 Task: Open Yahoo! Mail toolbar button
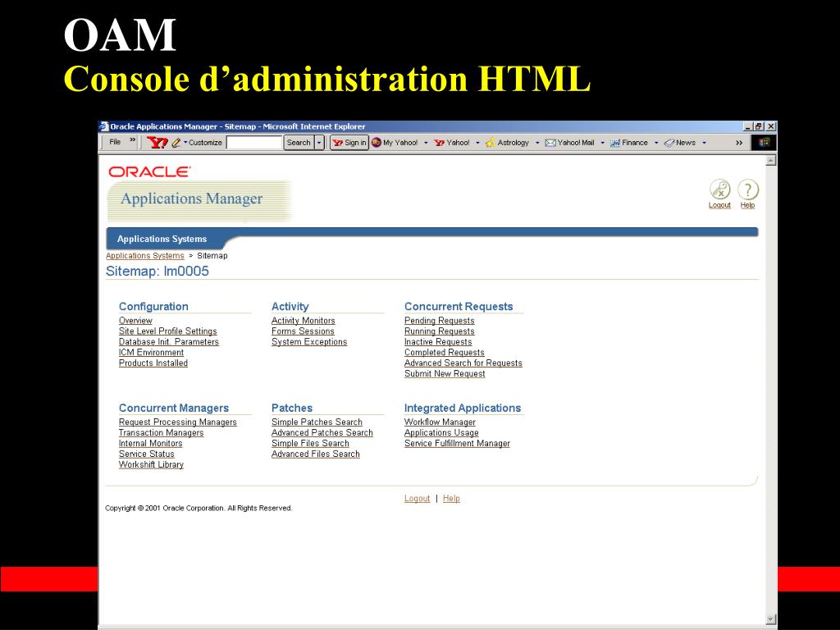click(x=570, y=143)
